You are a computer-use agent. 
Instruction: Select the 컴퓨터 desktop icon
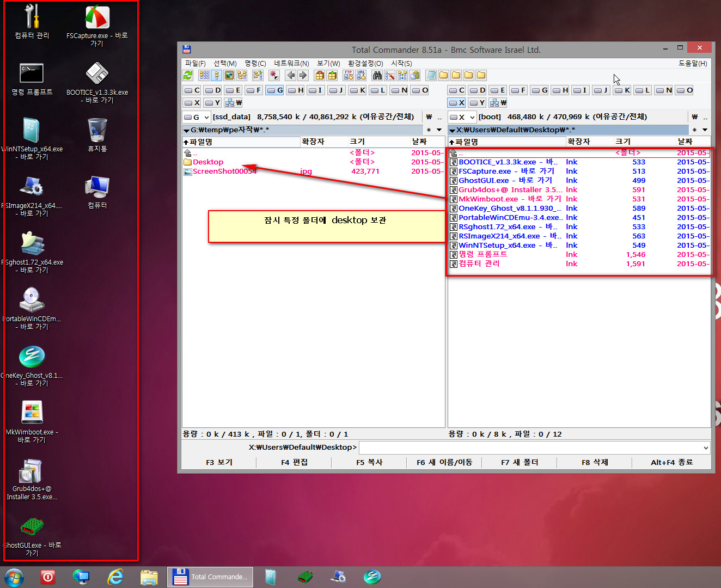[97, 192]
